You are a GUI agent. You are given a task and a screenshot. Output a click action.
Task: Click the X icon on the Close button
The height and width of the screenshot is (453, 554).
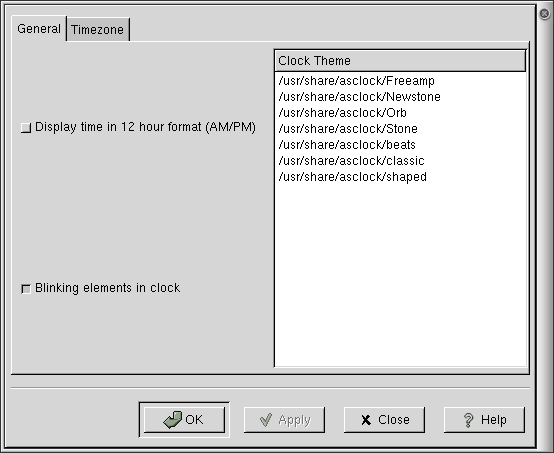tap(366, 420)
